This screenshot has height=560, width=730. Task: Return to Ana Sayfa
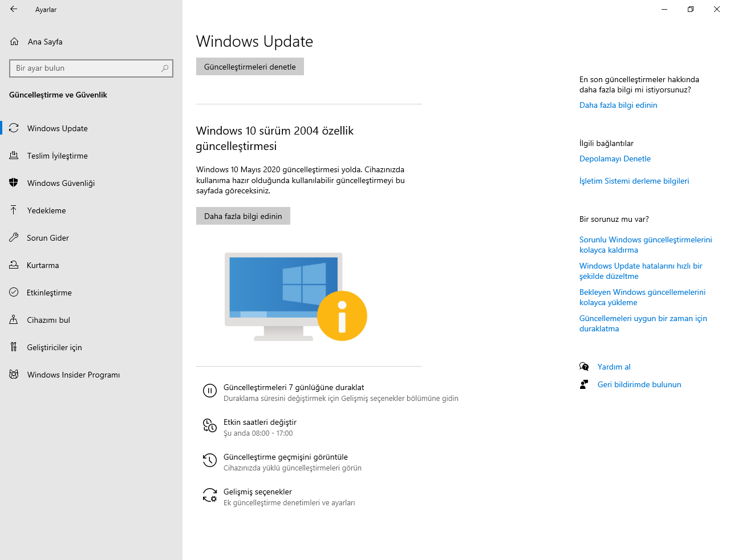click(x=91, y=42)
